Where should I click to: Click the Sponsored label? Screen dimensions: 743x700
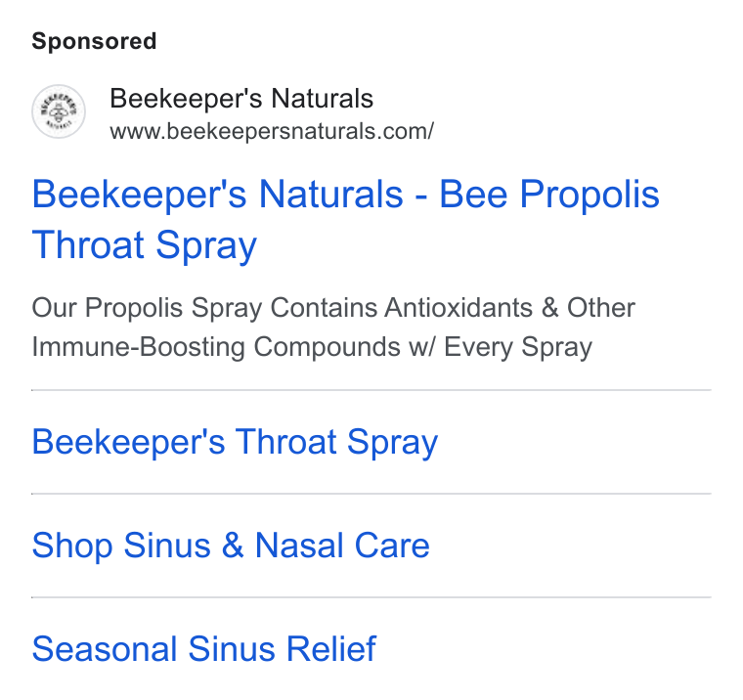tap(94, 41)
